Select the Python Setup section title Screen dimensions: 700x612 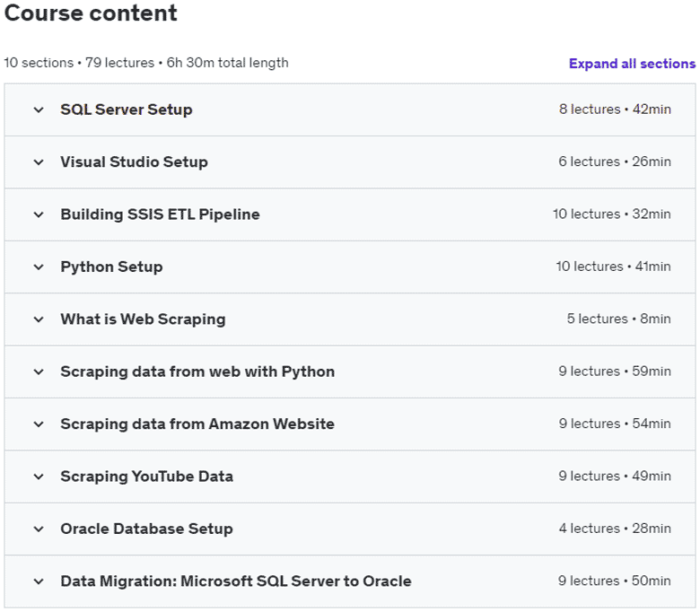pos(111,267)
